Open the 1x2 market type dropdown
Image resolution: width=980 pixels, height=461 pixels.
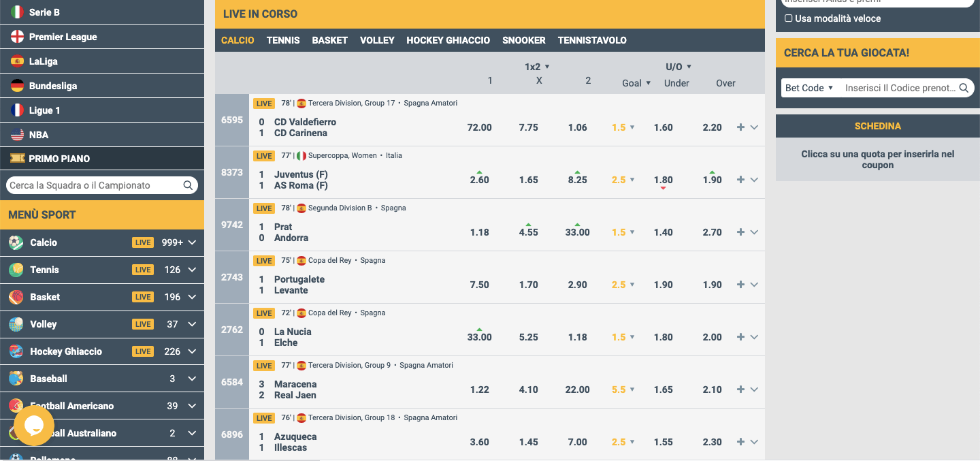537,67
